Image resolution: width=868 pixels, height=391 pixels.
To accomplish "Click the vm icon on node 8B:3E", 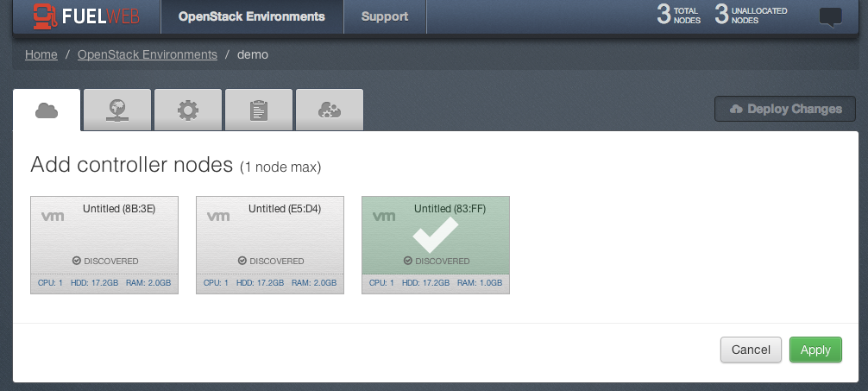I will pyautogui.click(x=53, y=216).
